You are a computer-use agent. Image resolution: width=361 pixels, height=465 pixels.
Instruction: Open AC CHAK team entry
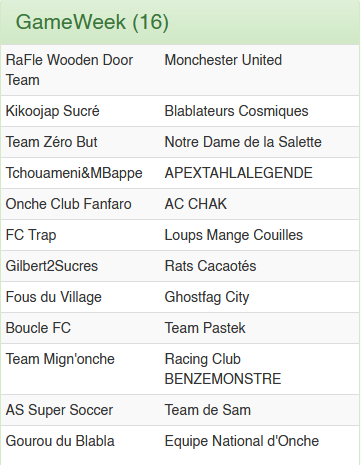coord(196,204)
